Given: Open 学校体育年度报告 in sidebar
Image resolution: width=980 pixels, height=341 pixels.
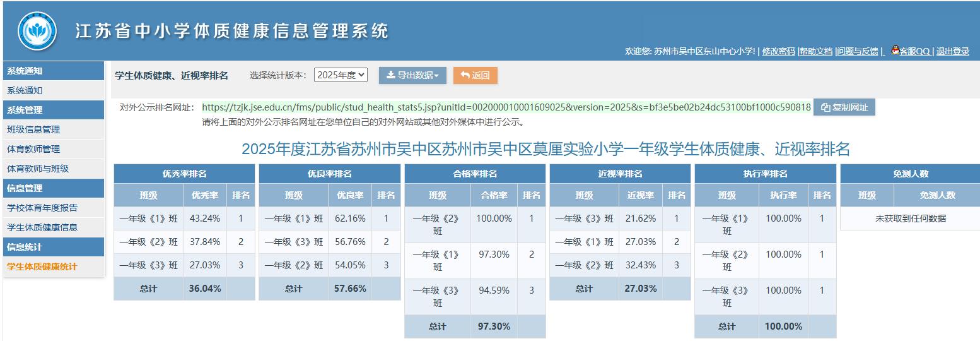Looking at the screenshot, I should click(x=54, y=208).
